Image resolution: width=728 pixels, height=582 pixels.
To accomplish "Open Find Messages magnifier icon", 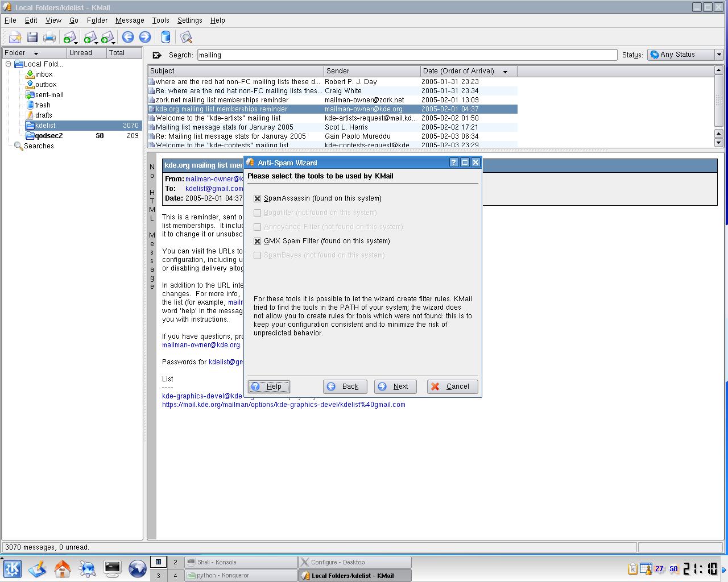I will [186, 38].
